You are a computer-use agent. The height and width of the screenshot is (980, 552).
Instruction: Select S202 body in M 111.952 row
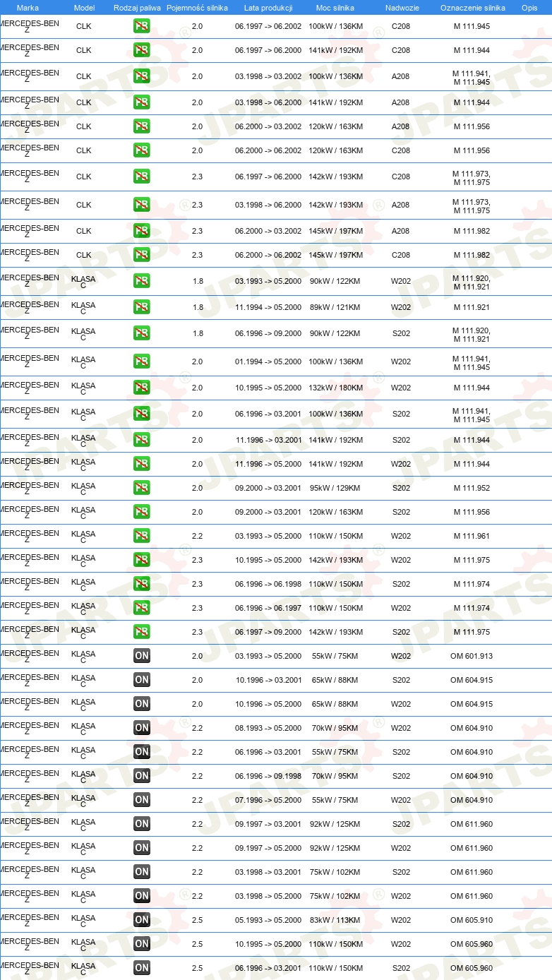point(401,488)
